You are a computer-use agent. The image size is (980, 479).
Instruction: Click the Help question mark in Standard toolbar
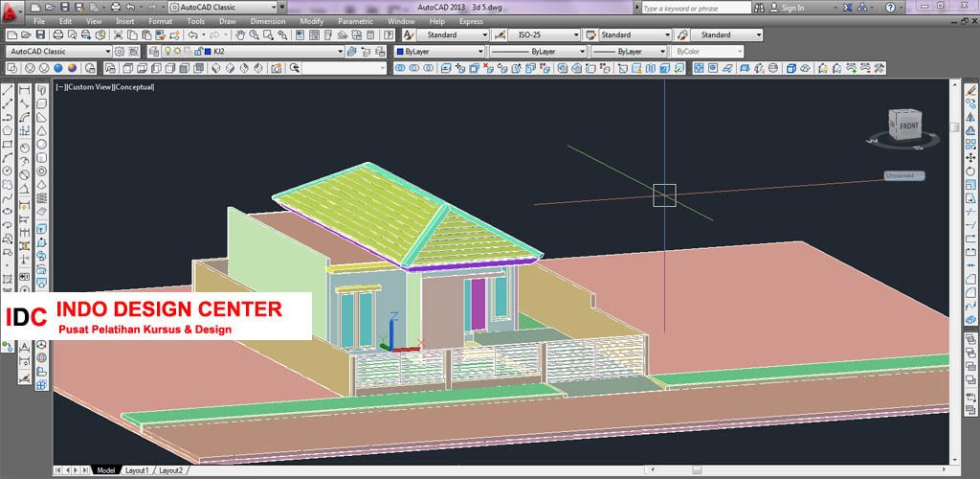click(389, 35)
